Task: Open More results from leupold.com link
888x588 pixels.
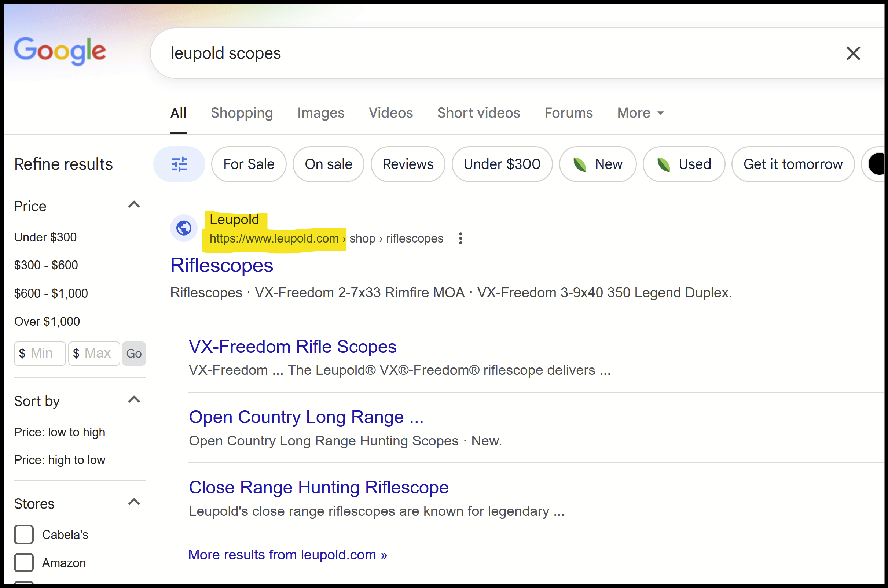Action: point(288,555)
